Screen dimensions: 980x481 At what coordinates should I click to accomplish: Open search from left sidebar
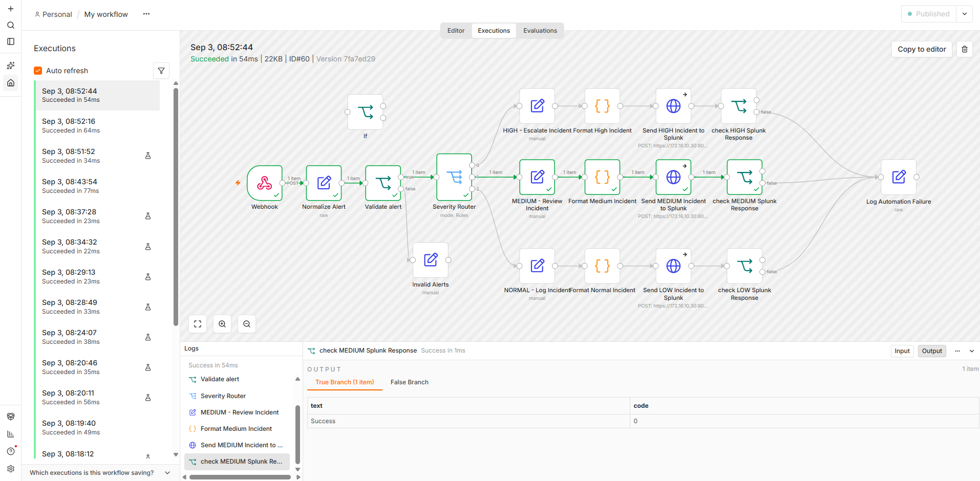pyautogui.click(x=11, y=25)
